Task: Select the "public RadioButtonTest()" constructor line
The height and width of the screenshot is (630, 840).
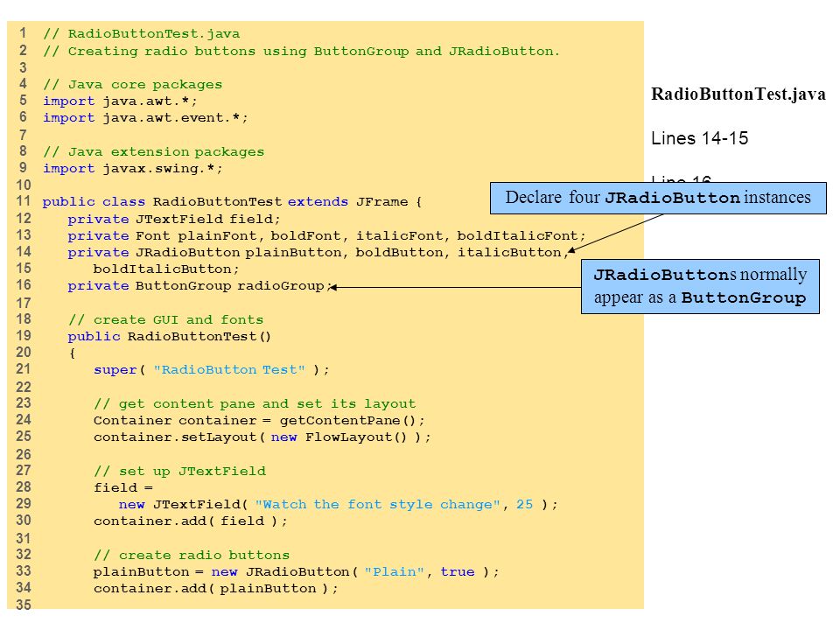Action: coord(169,336)
